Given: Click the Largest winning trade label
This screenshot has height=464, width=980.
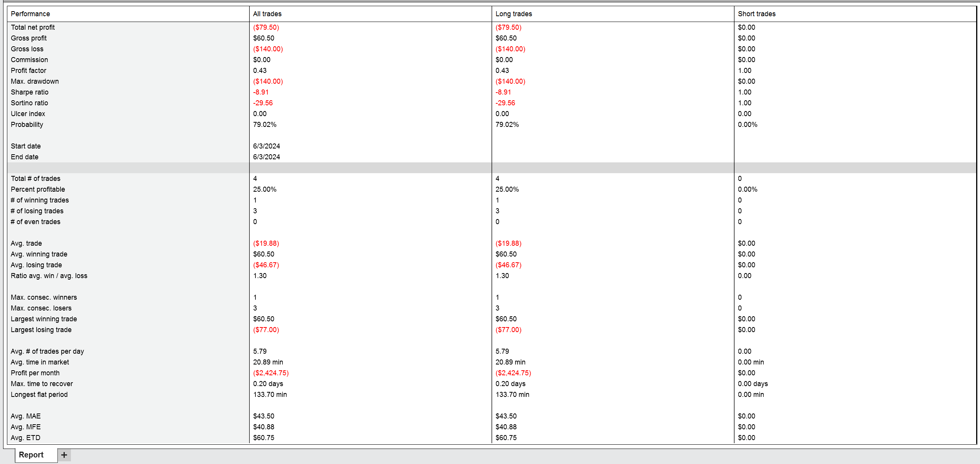Looking at the screenshot, I should click(x=44, y=319).
